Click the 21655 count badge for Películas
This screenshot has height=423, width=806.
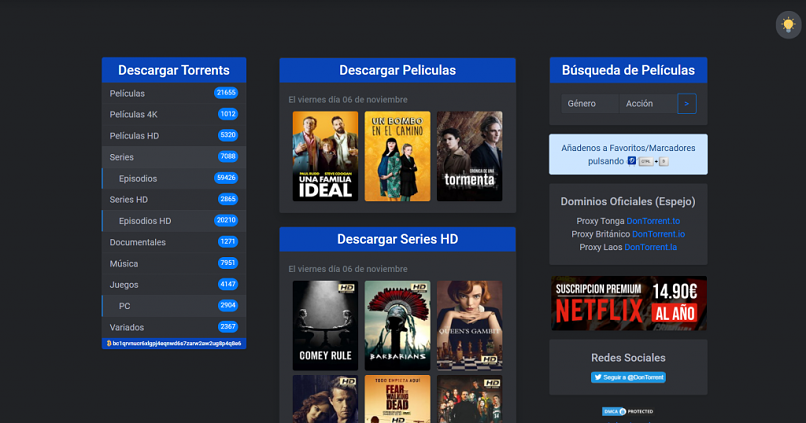pos(226,93)
